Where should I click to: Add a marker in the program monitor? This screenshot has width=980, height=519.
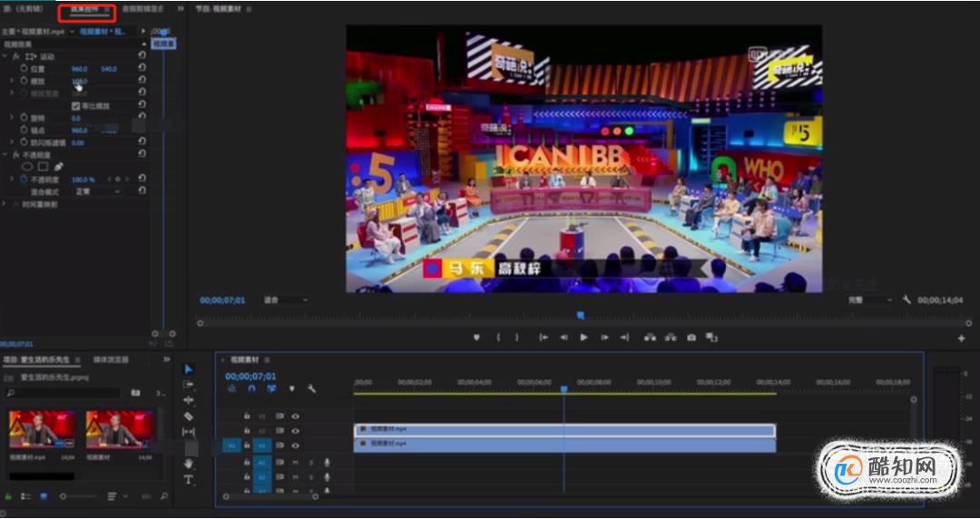click(x=477, y=338)
